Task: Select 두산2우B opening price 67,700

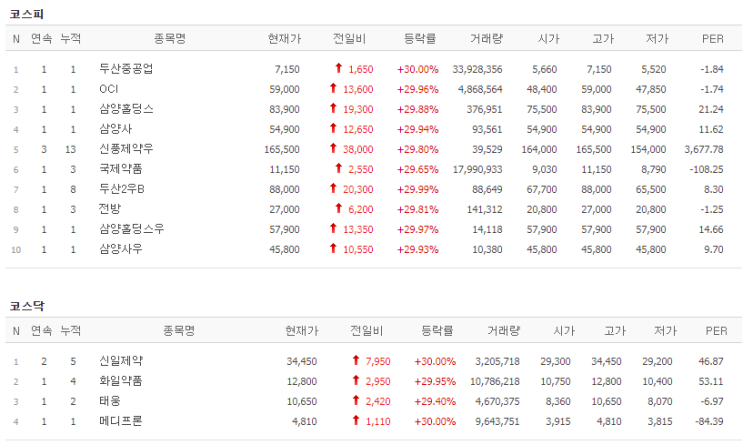Action: (542, 189)
